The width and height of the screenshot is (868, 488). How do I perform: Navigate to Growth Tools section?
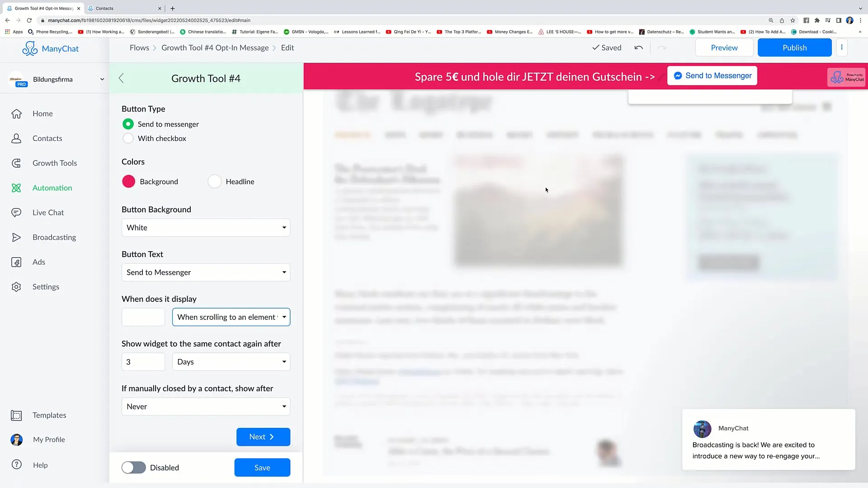pos(54,163)
